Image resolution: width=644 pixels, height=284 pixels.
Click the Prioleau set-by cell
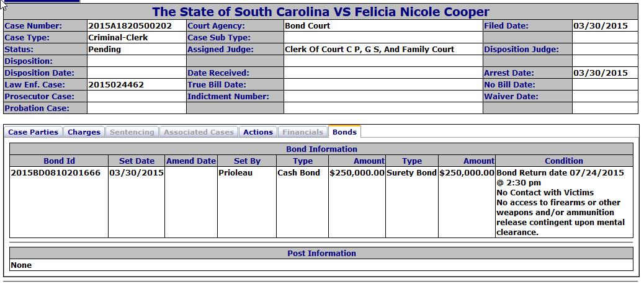[236, 173]
